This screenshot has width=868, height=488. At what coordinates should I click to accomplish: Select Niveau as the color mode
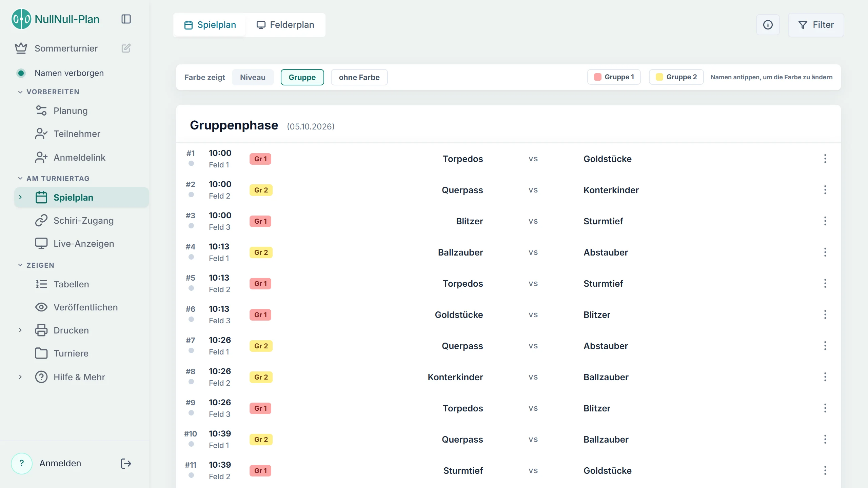pos(253,77)
